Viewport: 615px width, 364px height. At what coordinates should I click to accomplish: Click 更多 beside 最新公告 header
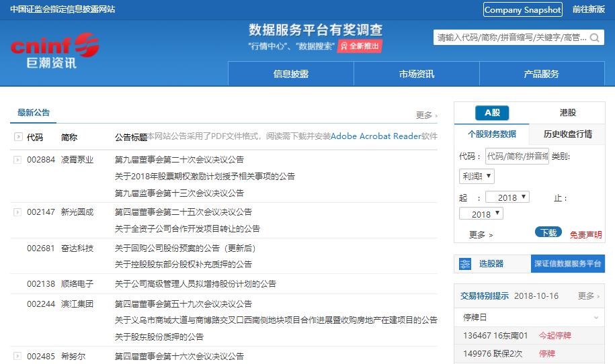point(426,116)
